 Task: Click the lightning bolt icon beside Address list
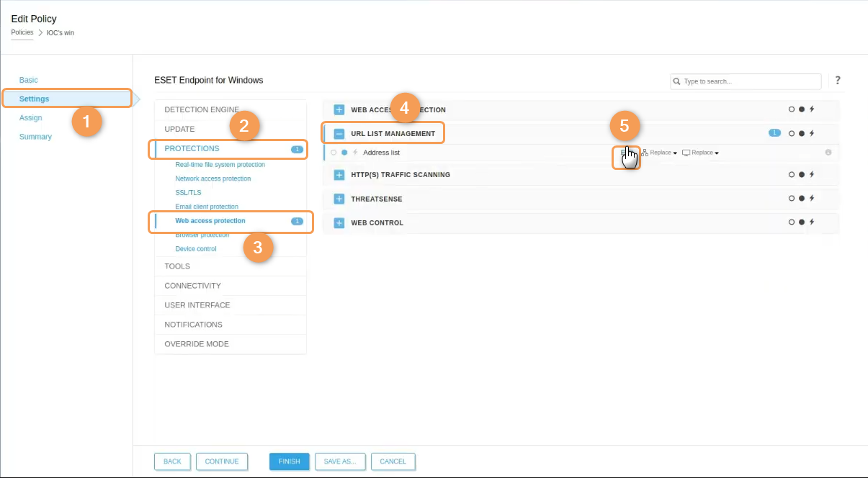[x=355, y=153]
